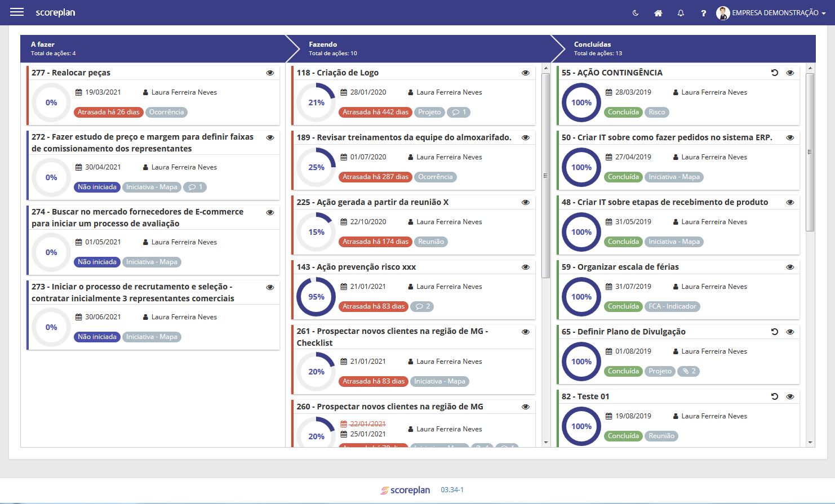Click date 30/06/2021 on action 273

pyautogui.click(x=103, y=317)
